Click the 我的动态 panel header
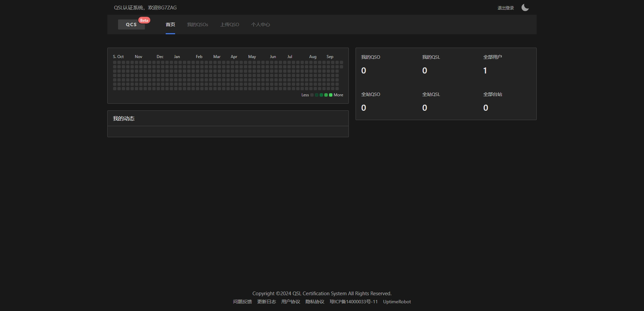This screenshot has width=644, height=311. point(228,118)
